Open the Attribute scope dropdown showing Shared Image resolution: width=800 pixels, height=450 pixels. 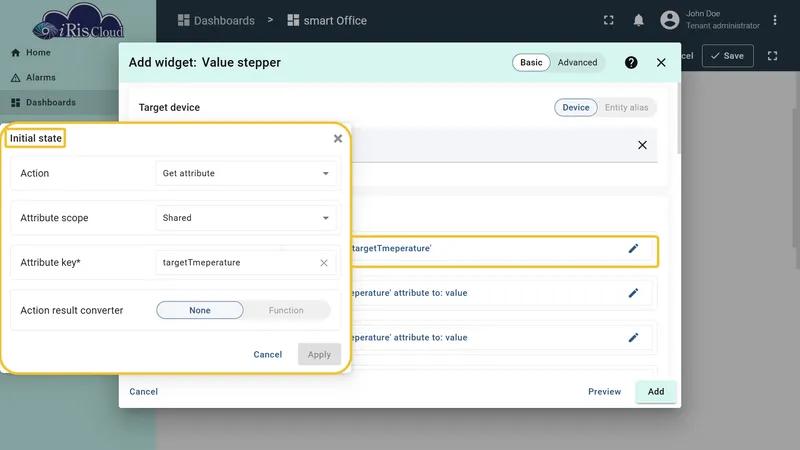245,218
